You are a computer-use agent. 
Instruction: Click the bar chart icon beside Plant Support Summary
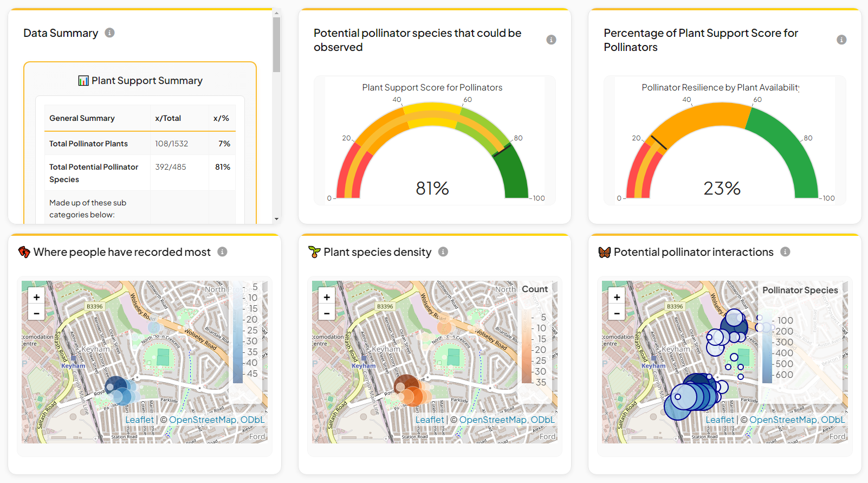(x=83, y=81)
